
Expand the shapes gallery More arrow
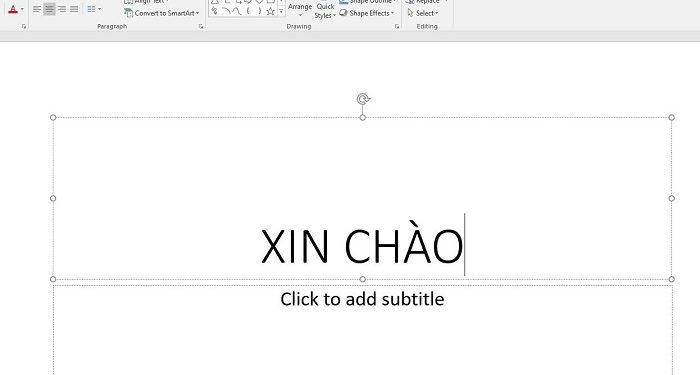pos(281,12)
